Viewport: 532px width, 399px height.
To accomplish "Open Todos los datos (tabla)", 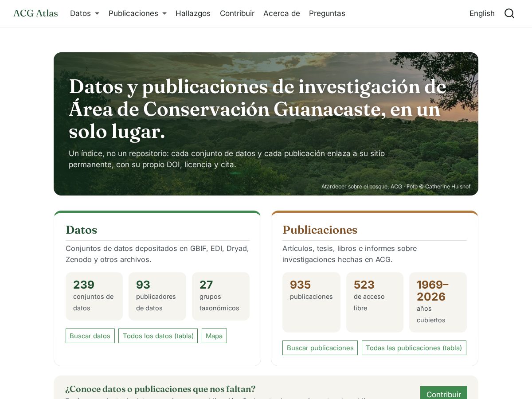I will (x=158, y=336).
